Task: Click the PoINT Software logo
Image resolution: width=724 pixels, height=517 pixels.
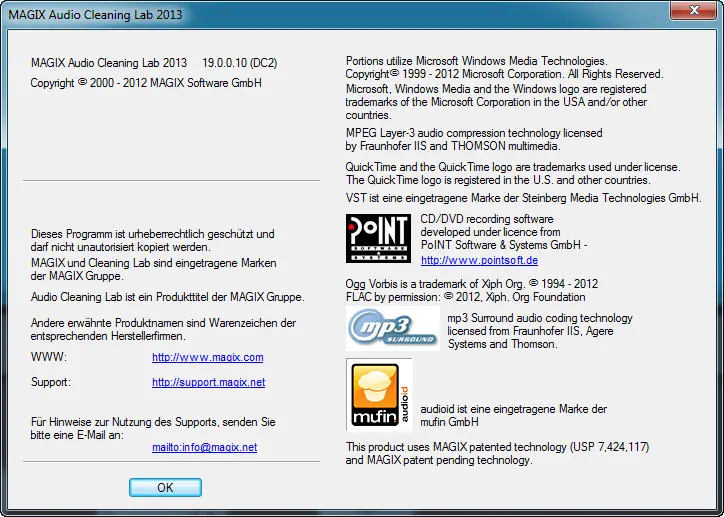Action: (378, 238)
